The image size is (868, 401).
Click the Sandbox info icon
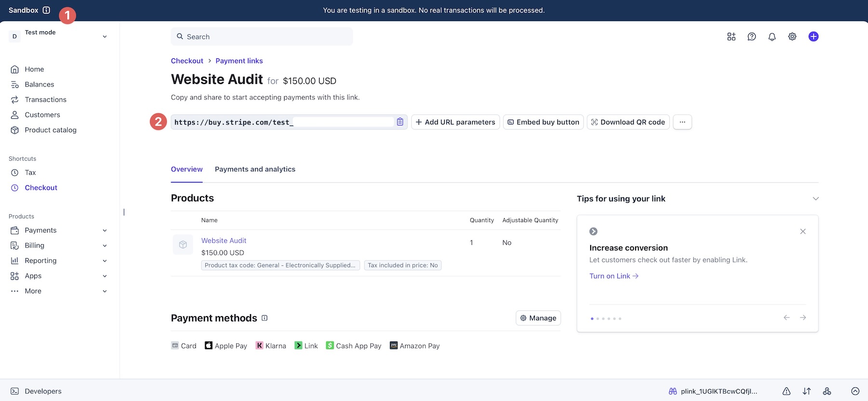click(46, 10)
